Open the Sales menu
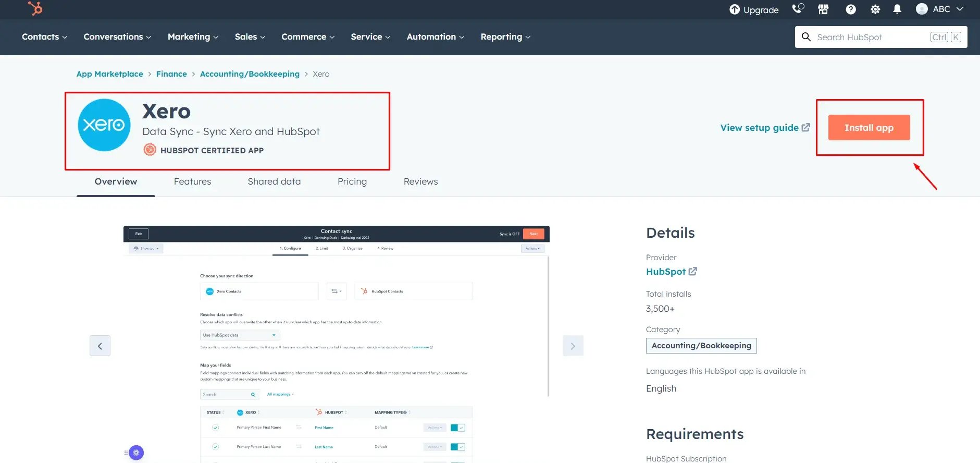Image resolution: width=980 pixels, height=463 pixels. (x=250, y=36)
